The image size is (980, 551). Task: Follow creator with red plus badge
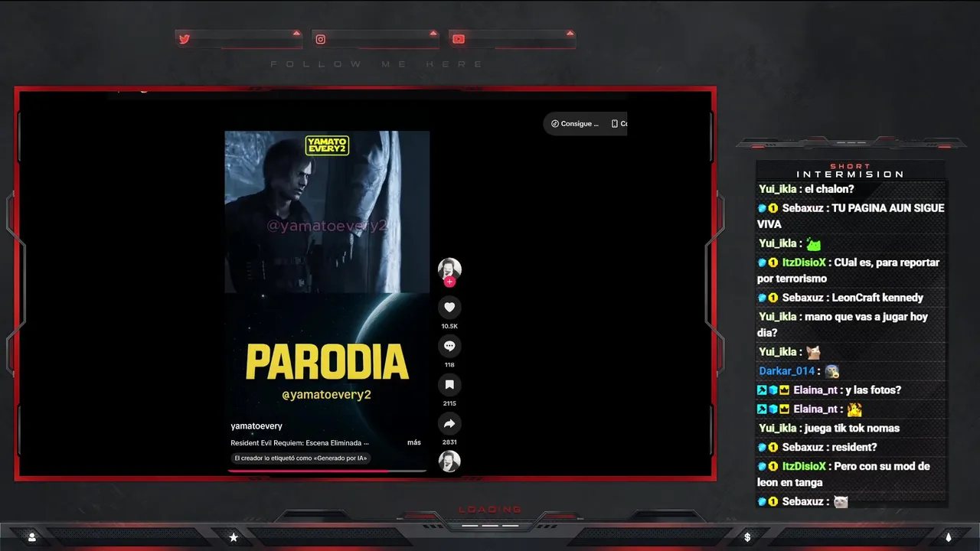pos(449,282)
